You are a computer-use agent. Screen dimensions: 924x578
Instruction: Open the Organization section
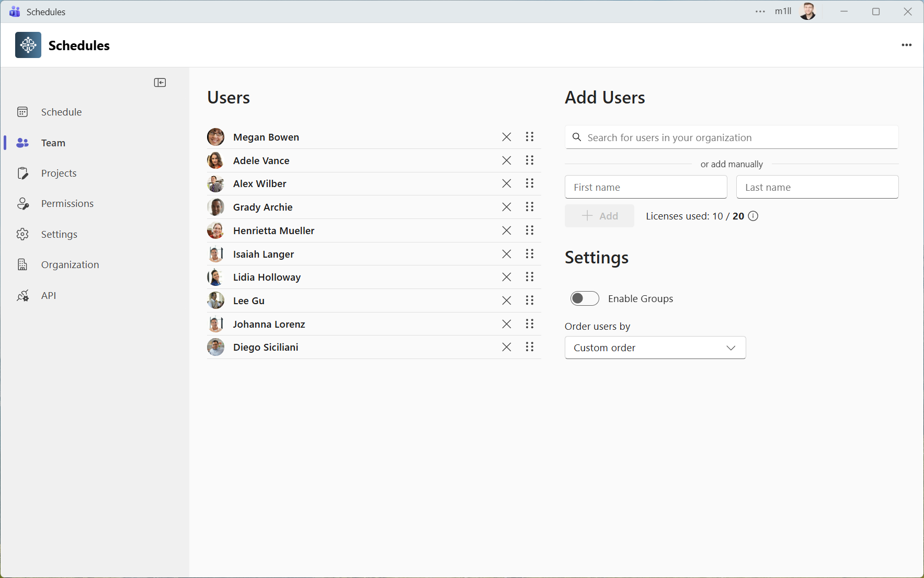(x=70, y=264)
